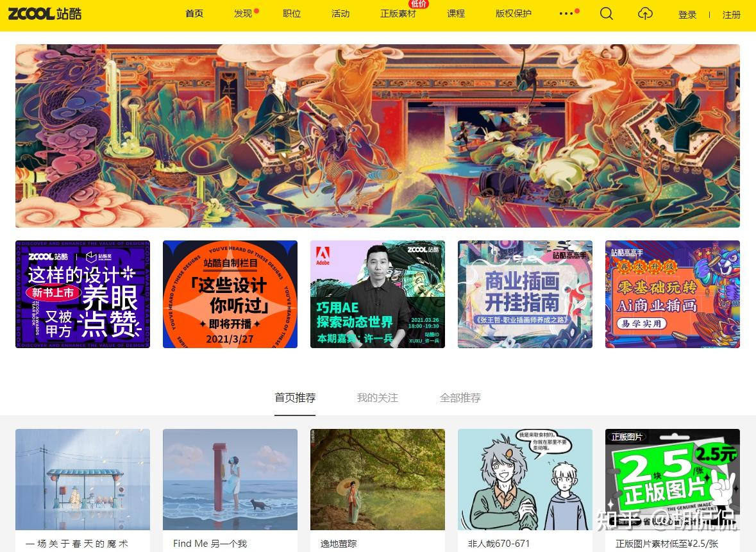Open the large illustrated hero banner
The height and width of the screenshot is (552, 756).
[378, 136]
